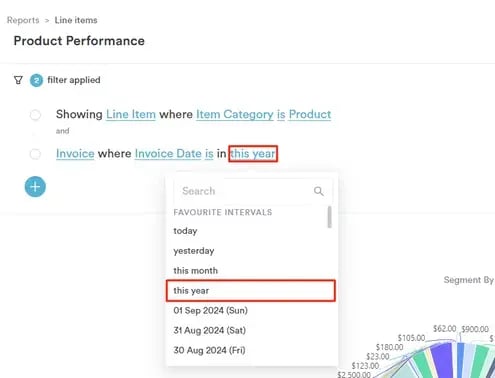Screen dimensions: 495x378
Task: Select the Invoice Date filter row radio
Action: coord(35,154)
